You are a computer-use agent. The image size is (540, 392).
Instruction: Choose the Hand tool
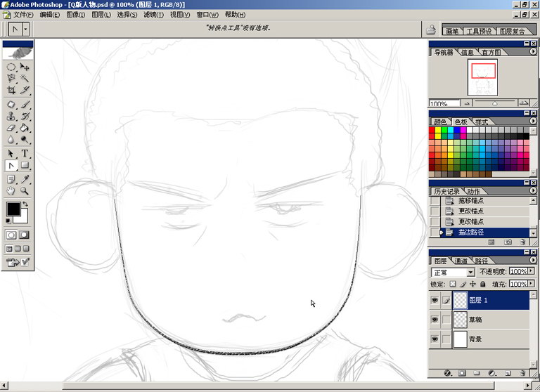click(11, 190)
